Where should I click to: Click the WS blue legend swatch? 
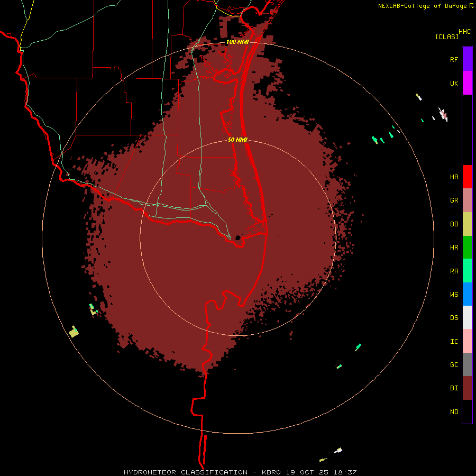(467, 294)
